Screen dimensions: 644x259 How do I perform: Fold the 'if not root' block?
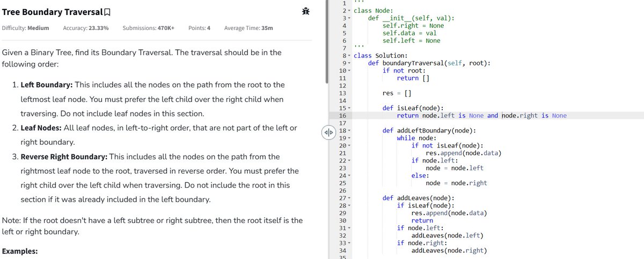pos(349,71)
